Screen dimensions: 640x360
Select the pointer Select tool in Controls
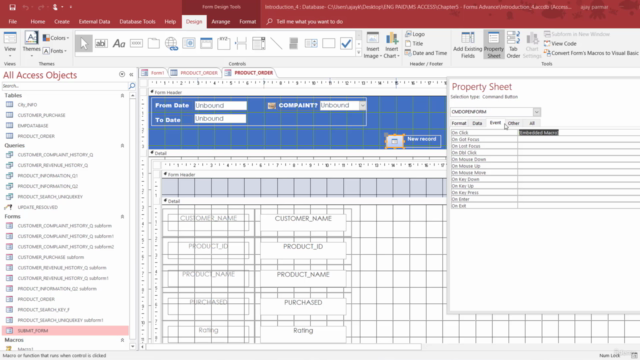pyautogui.click(x=84, y=43)
